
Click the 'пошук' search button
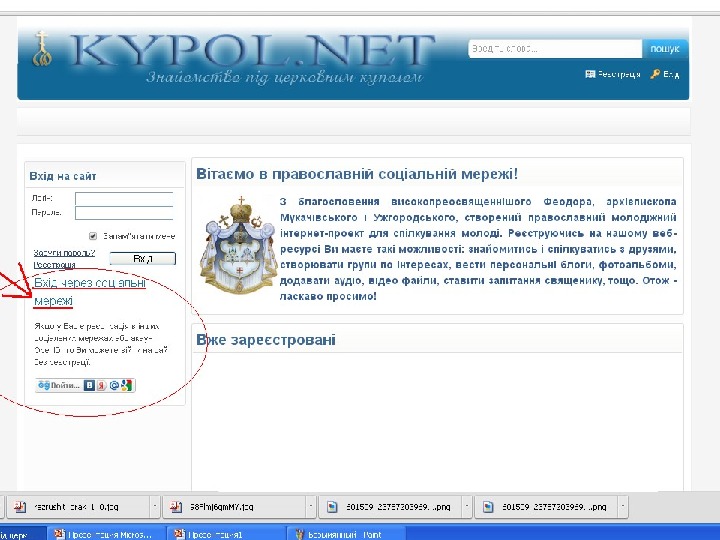coord(664,49)
